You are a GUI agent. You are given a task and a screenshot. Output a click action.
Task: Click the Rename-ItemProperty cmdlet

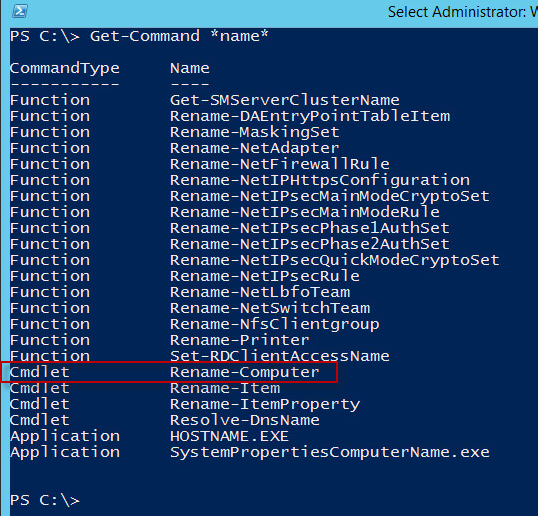click(265, 404)
